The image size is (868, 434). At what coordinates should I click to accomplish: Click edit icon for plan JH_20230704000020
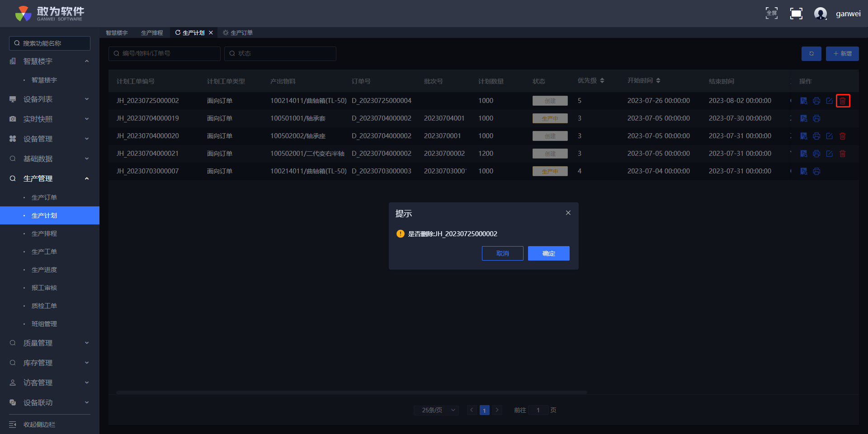click(x=829, y=136)
